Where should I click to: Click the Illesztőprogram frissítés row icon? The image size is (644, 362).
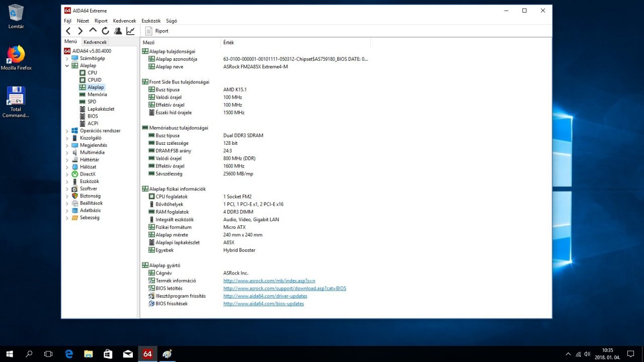click(x=152, y=296)
